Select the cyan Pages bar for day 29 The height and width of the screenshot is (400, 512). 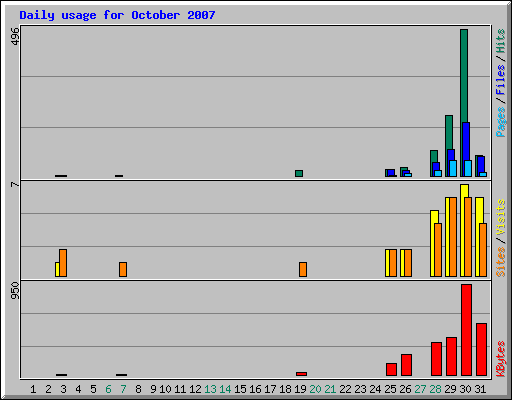(453, 168)
